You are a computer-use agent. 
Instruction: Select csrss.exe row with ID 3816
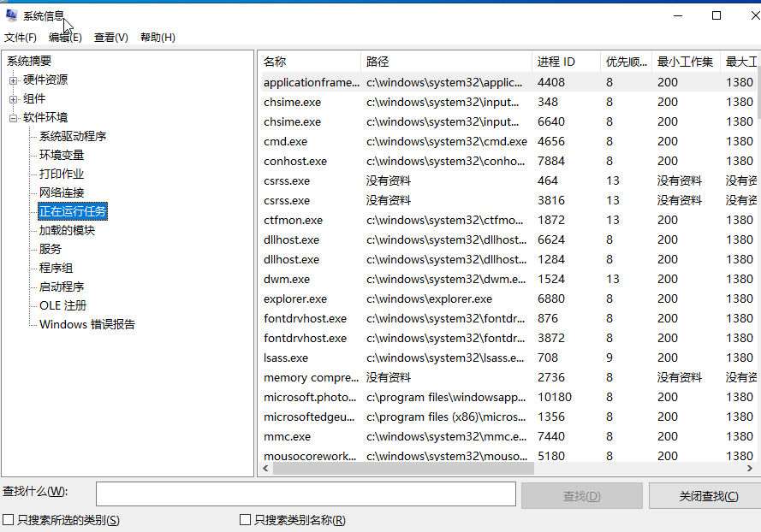tap(509, 200)
